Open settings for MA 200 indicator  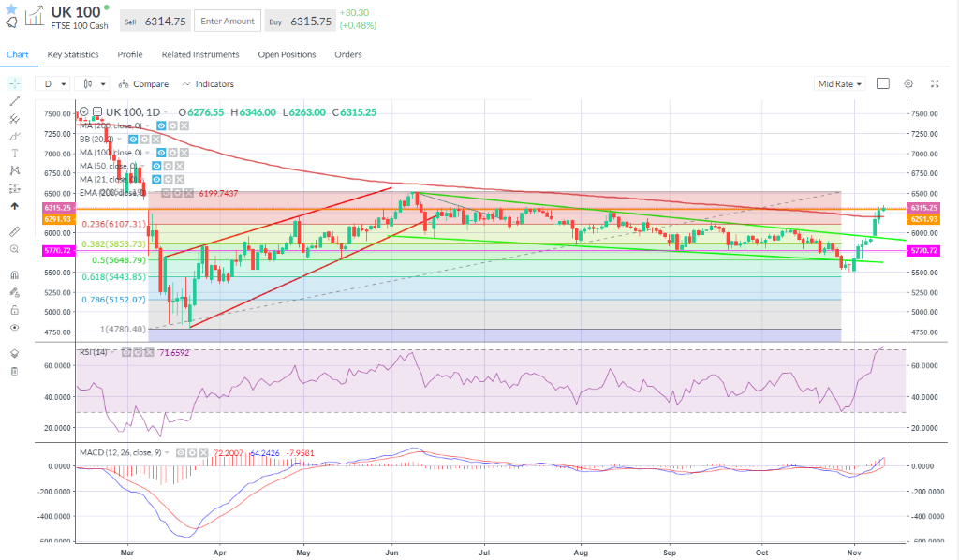click(x=173, y=125)
